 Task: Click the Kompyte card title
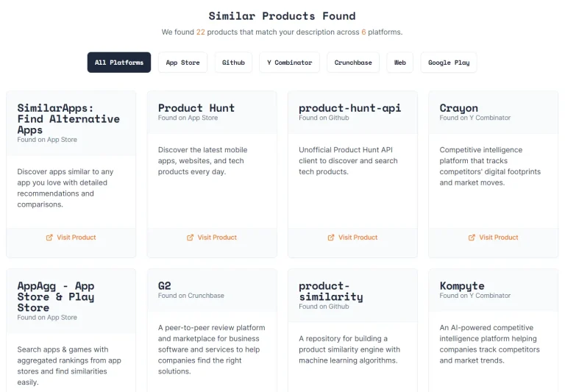pos(462,285)
